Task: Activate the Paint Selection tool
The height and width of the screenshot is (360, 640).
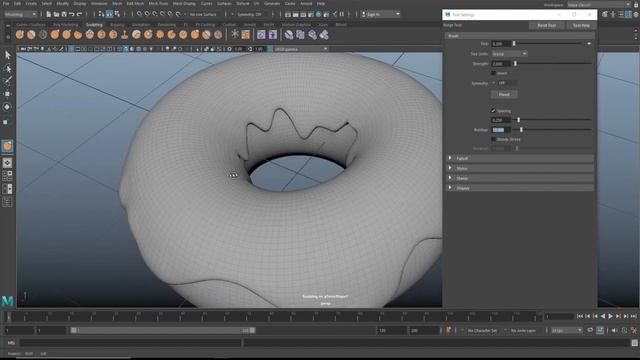Action: point(7,80)
